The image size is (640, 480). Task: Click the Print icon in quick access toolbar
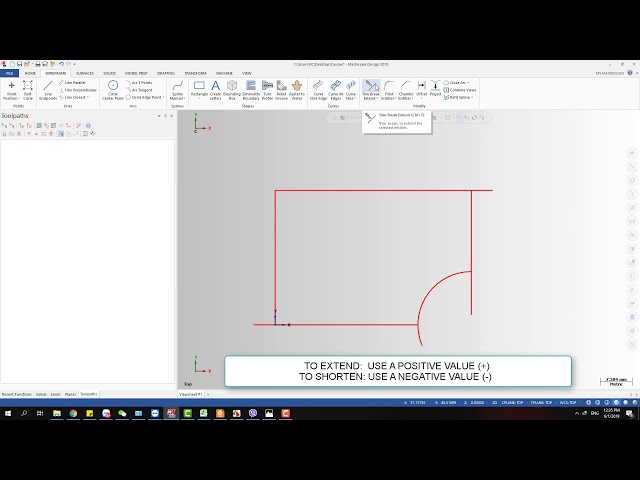[x=38, y=64]
